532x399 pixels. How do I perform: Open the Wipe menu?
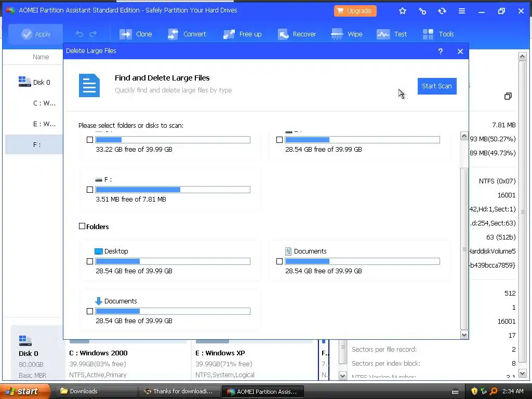click(x=347, y=34)
